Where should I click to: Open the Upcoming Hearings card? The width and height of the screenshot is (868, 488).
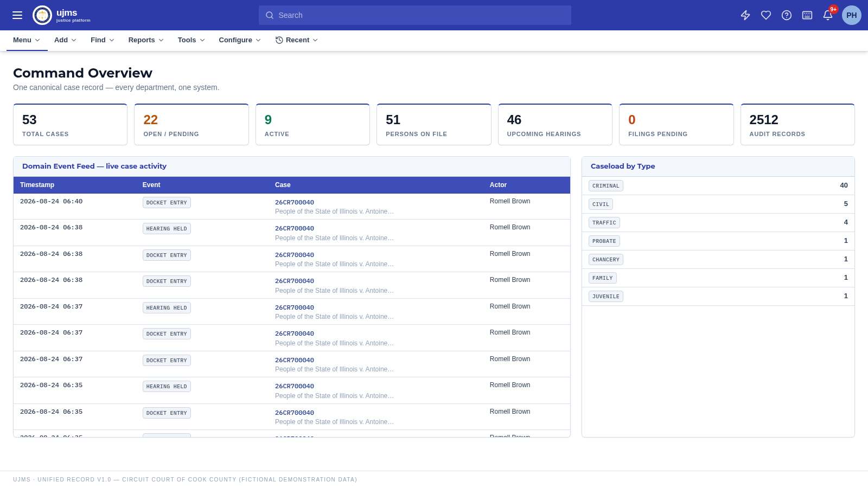(x=555, y=125)
